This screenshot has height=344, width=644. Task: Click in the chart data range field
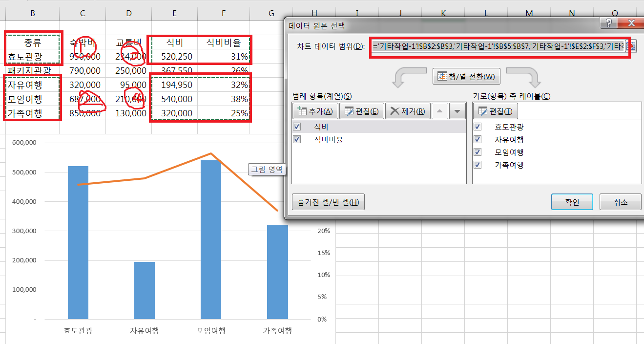tap(498, 46)
